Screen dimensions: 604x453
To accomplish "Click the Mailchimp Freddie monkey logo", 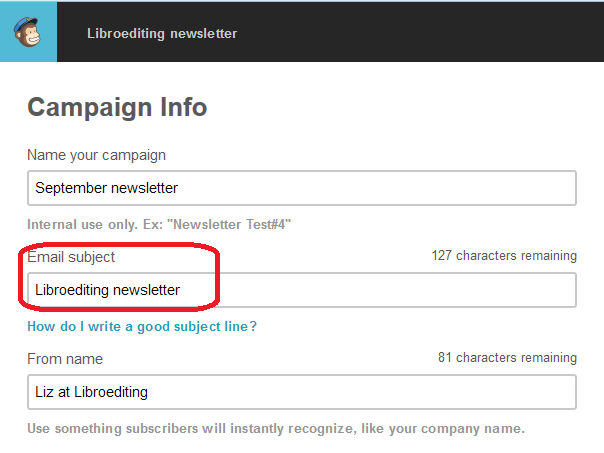I will [x=28, y=30].
